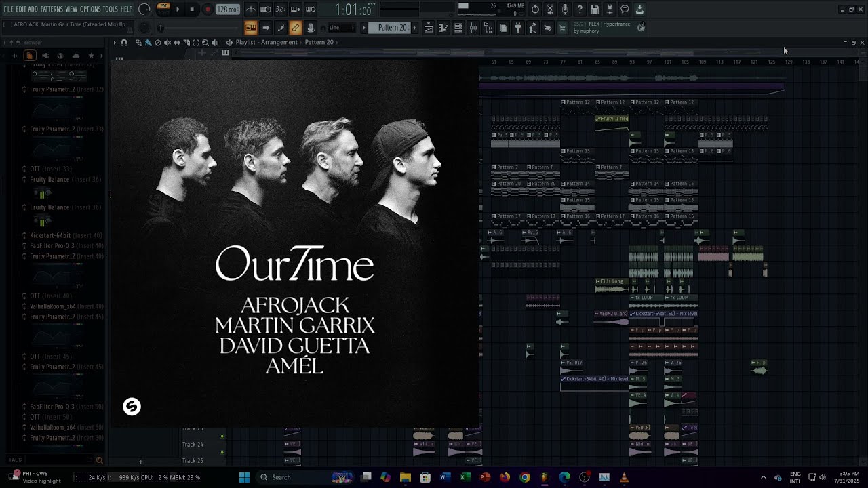Open the Browser view icon
The width and height of the screenshot is (868, 488).
point(488,28)
